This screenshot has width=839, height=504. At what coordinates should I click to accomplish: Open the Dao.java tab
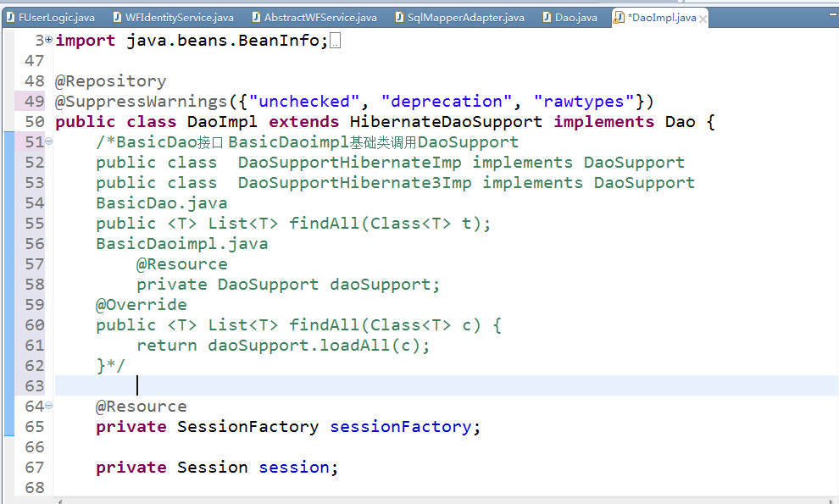[x=570, y=18]
